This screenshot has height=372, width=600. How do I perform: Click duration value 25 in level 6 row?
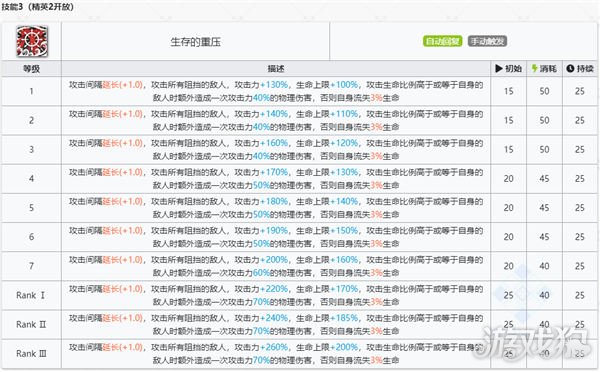point(580,237)
